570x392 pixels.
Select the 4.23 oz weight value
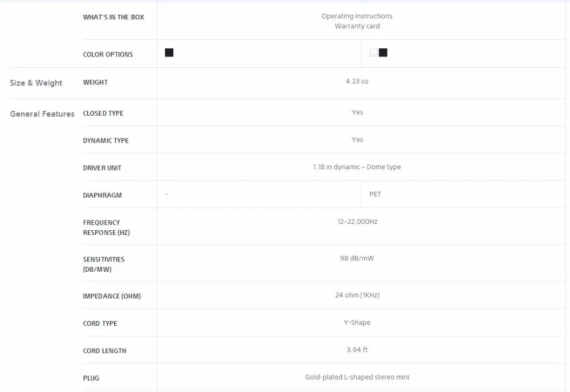point(357,81)
